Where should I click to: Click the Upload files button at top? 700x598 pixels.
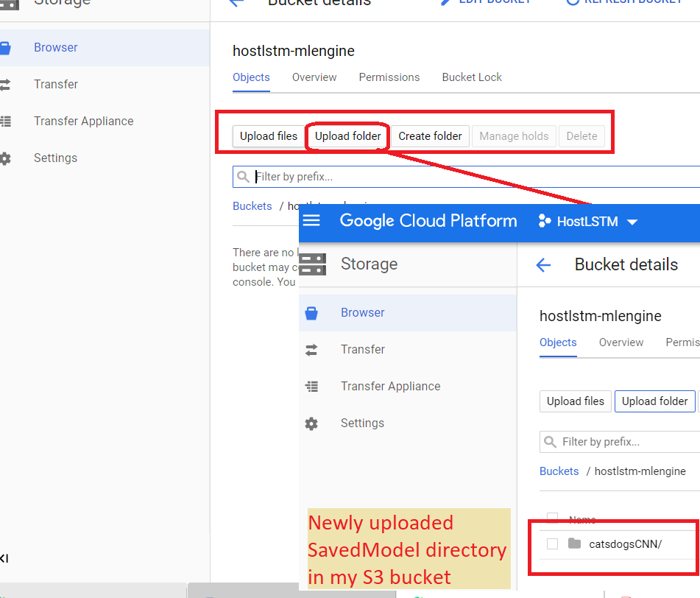point(269,136)
